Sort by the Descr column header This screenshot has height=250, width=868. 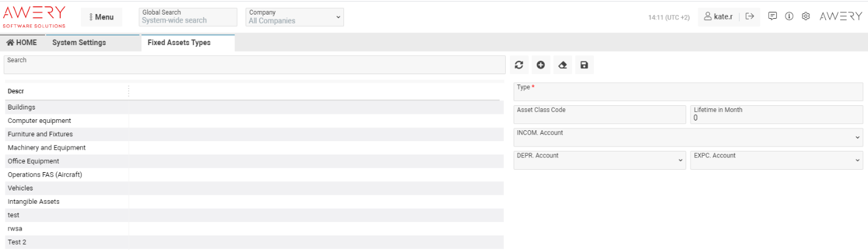coord(16,91)
